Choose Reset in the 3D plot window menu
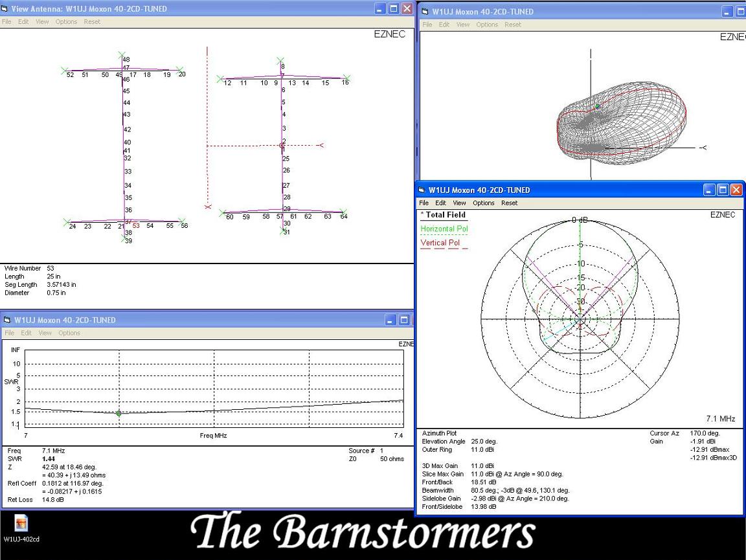The width and height of the screenshot is (746, 560). click(513, 25)
